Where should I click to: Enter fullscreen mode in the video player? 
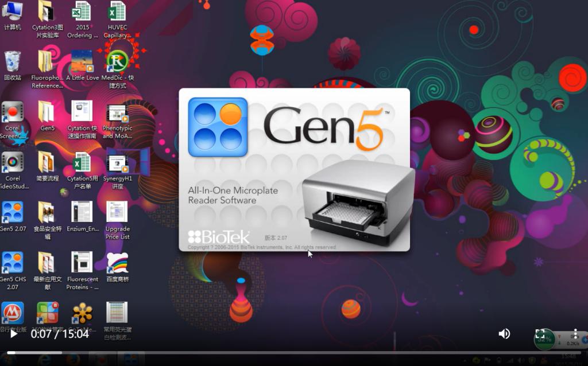point(540,333)
